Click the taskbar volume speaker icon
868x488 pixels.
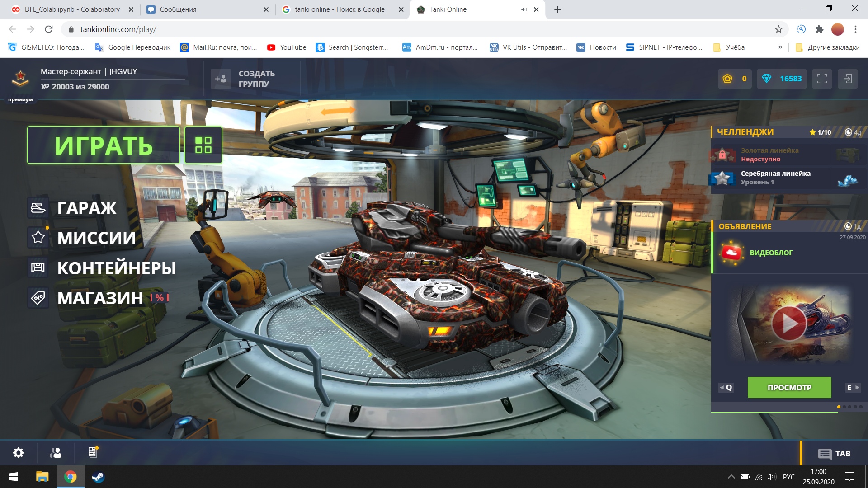[771, 477]
